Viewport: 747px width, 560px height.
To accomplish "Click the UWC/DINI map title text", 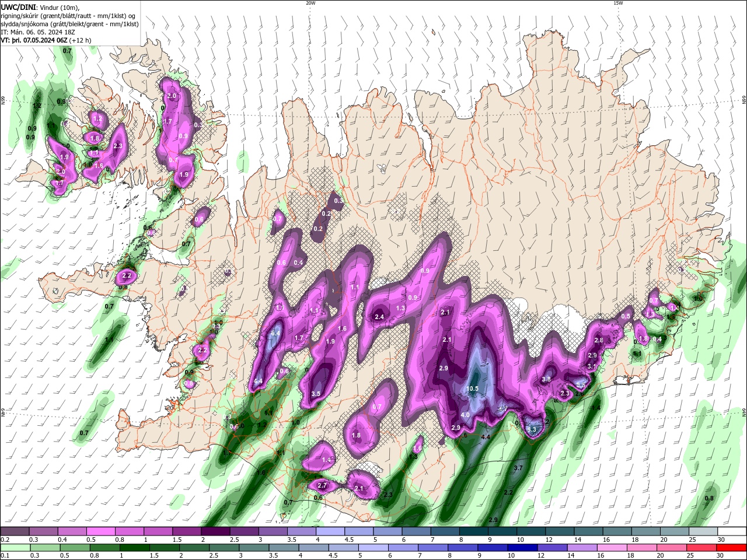I will (x=18, y=7).
